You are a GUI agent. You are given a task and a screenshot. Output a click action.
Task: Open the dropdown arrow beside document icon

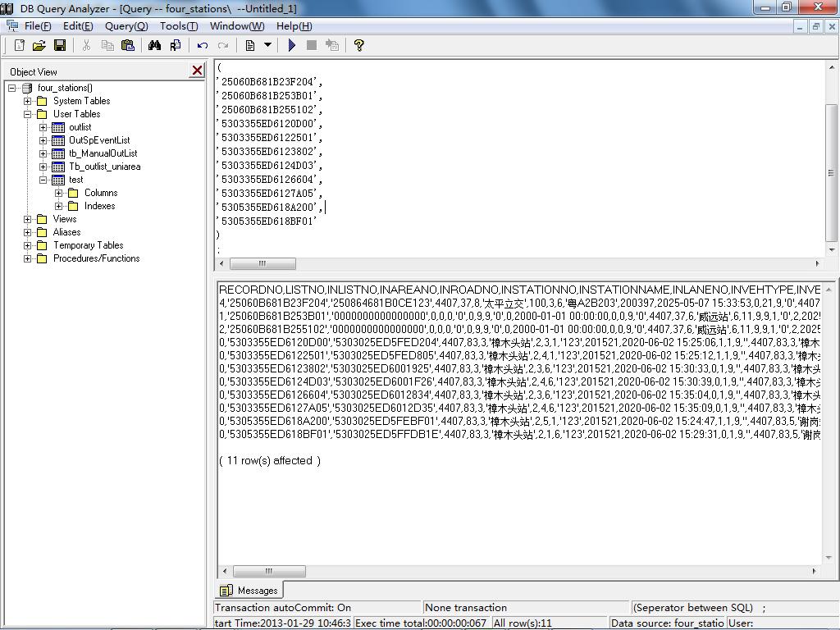[x=268, y=46]
